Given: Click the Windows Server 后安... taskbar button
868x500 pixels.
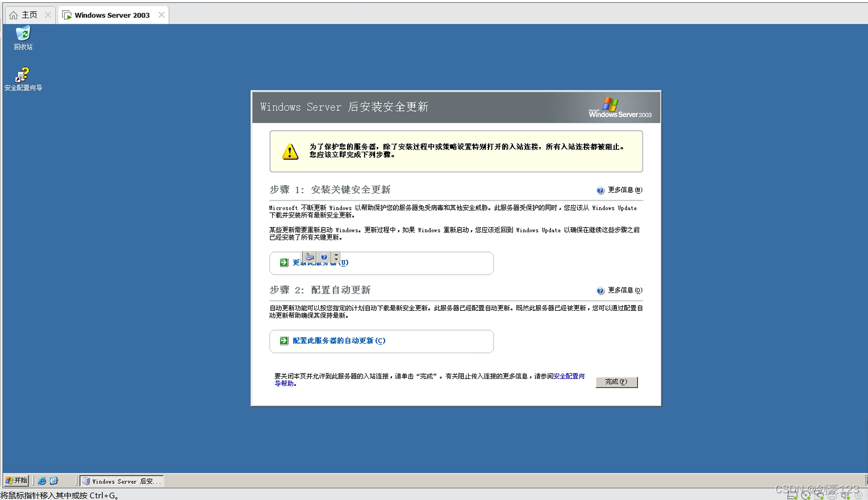Looking at the screenshot, I should click(x=122, y=481).
